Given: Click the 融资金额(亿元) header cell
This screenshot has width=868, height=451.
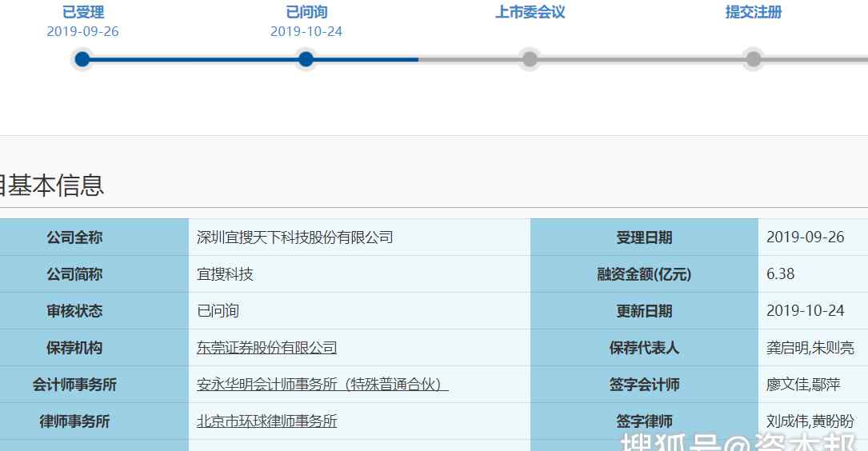Looking at the screenshot, I should 644,274.
